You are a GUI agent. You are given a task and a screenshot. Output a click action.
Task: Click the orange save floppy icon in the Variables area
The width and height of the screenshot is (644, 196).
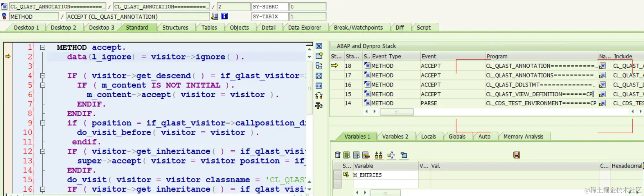(x=517, y=155)
